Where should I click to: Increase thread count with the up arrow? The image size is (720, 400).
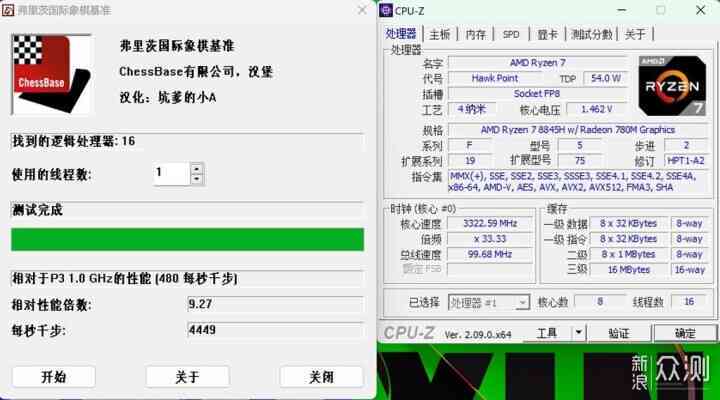coord(197,169)
